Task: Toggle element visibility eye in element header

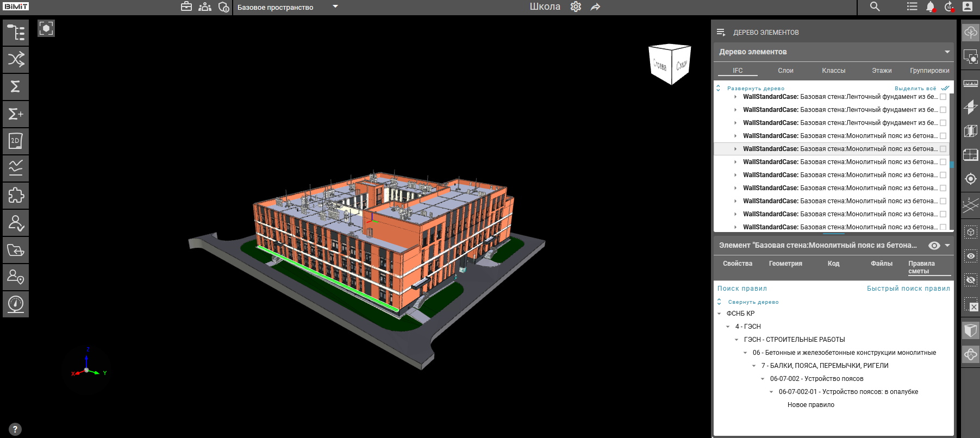Action: (934, 246)
